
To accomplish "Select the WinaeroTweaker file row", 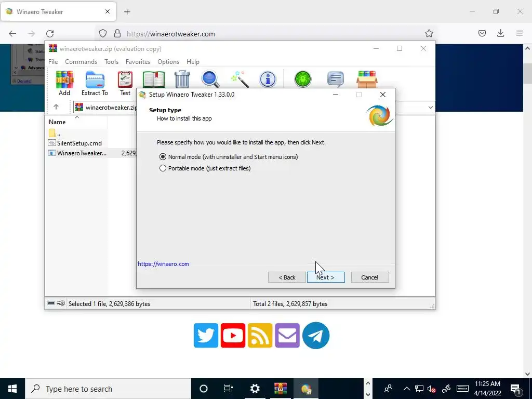I will coord(91,153).
